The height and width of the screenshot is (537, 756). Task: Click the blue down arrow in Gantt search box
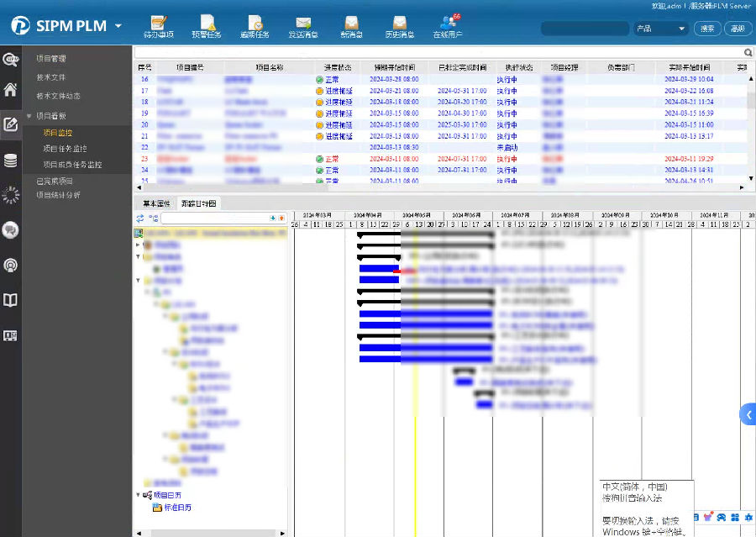(x=273, y=218)
